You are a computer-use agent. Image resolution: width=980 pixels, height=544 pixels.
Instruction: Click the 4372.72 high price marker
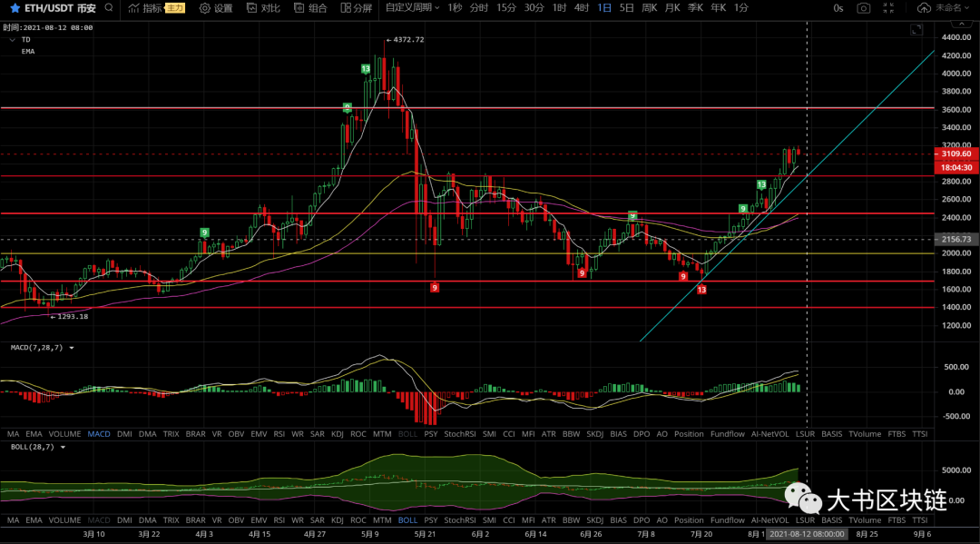(405, 39)
